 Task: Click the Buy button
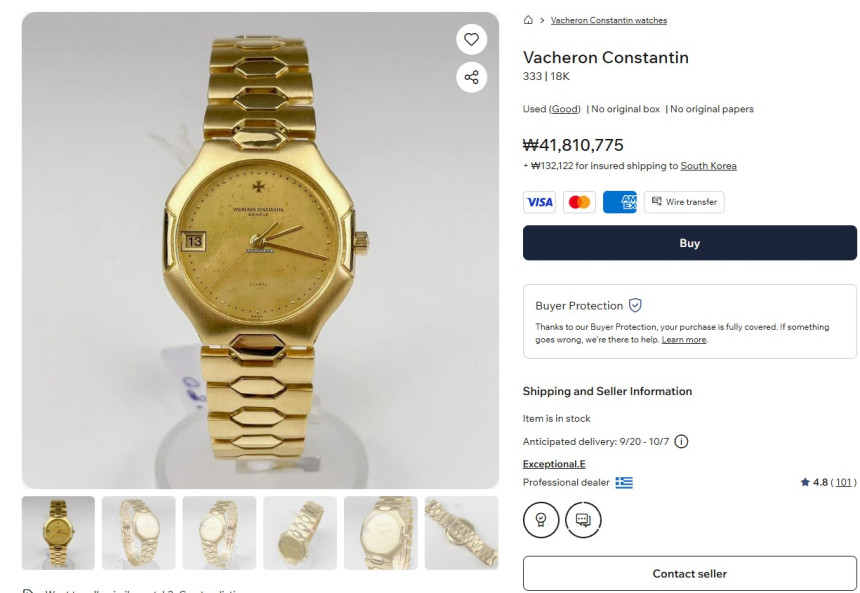689,242
